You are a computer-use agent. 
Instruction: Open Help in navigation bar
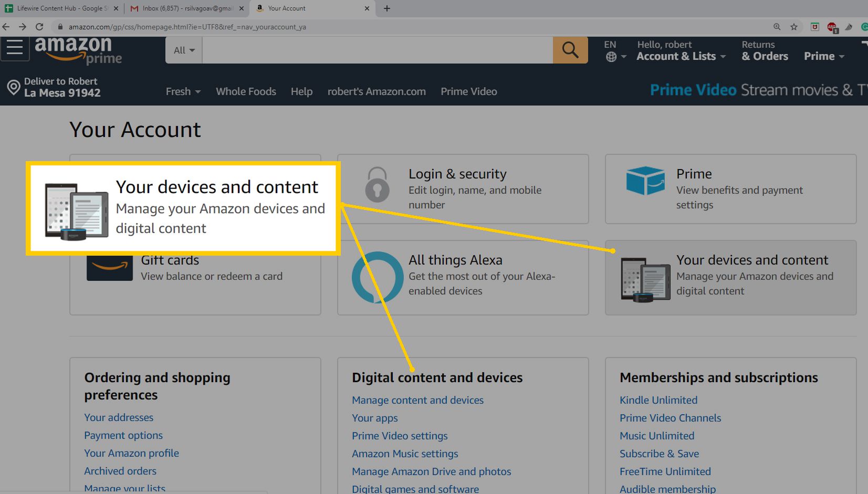(x=301, y=91)
